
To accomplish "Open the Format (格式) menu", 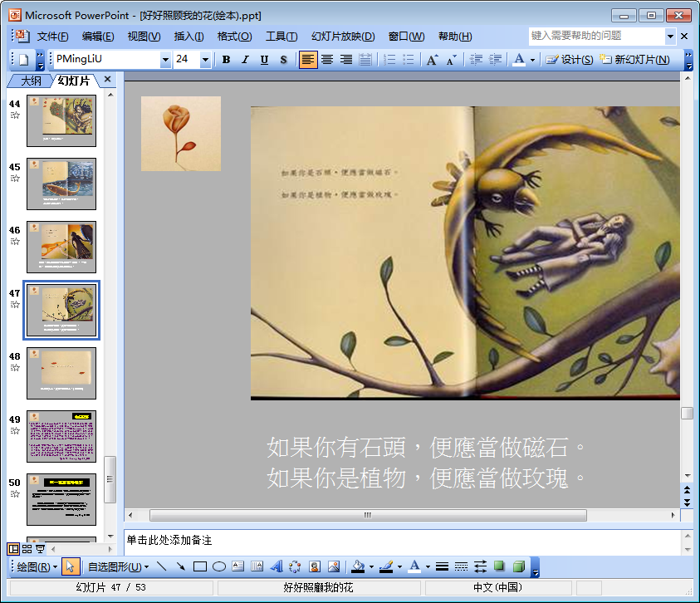I will pos(234,37).
